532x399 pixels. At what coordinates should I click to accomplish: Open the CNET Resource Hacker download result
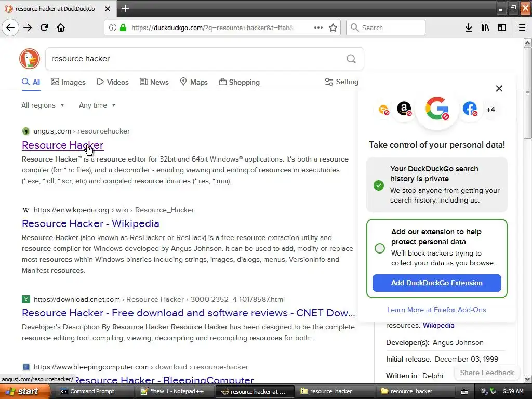(188, 313)
